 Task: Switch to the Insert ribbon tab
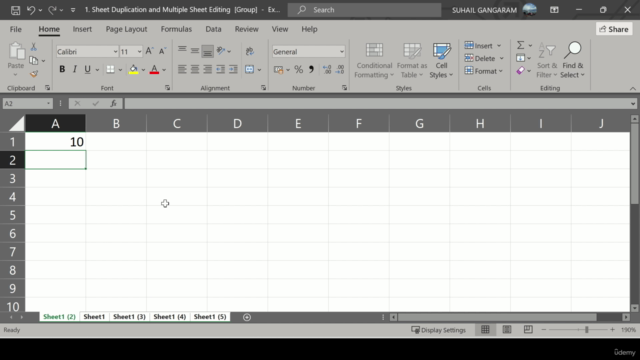82,29
